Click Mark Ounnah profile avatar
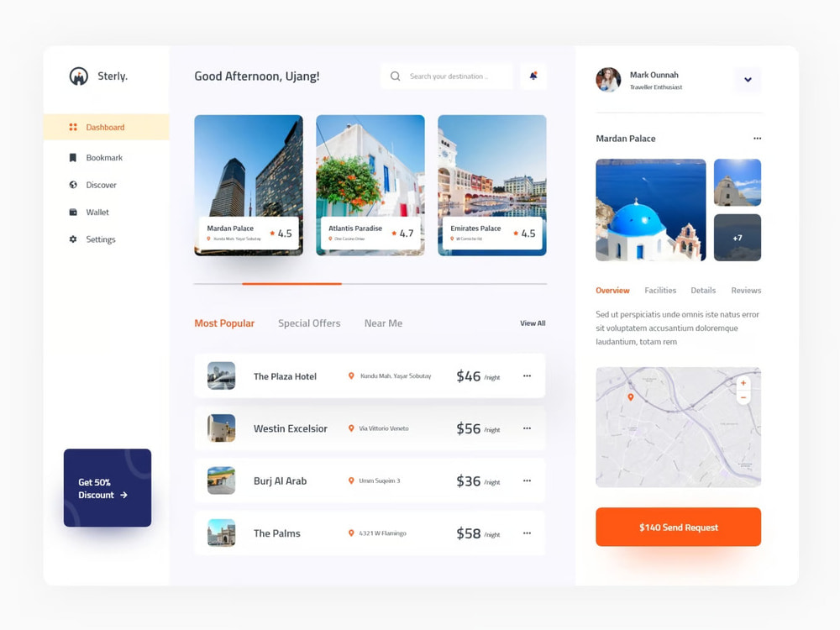 click(608, 80)
